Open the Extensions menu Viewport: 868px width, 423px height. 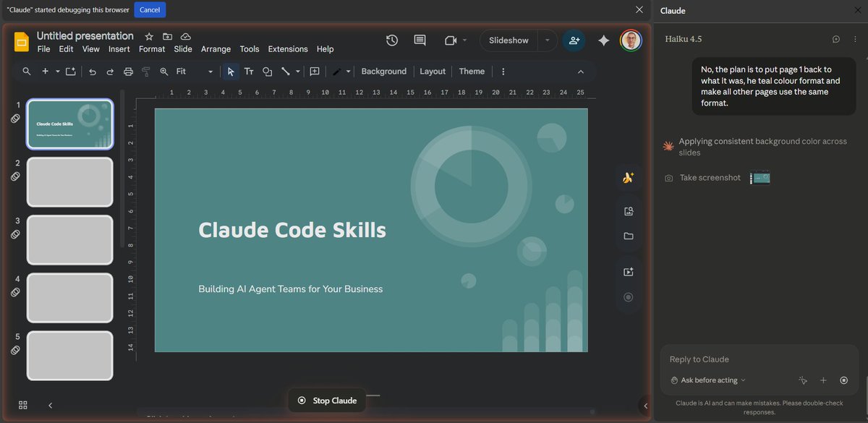(287, 48)
